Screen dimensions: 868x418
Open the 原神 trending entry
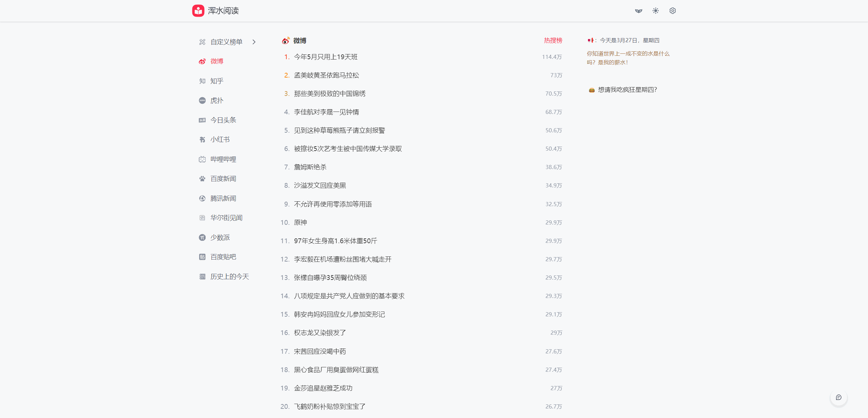[x=300, y=222]
